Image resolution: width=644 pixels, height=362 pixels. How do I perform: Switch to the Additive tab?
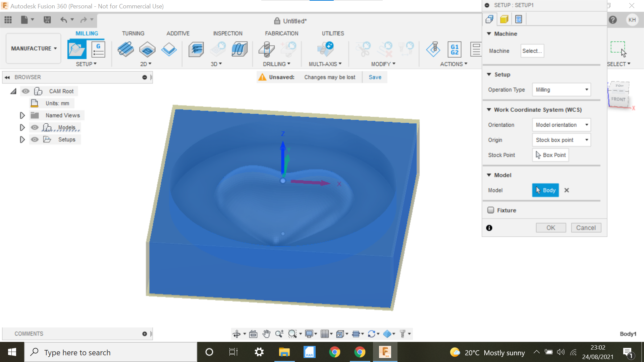tap(178, 33)
